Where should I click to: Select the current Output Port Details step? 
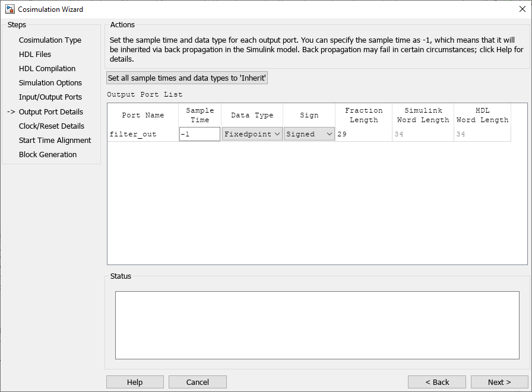coord(52,111)
